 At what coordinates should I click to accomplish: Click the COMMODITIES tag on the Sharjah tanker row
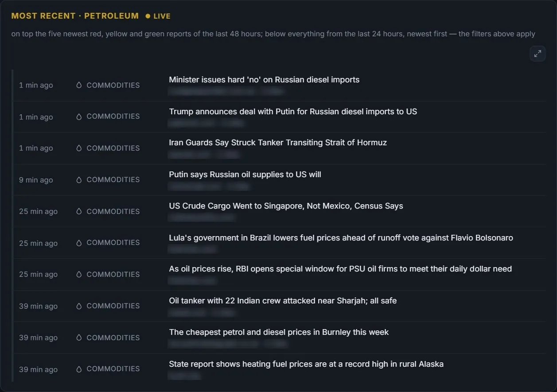(x=113, y=306)
